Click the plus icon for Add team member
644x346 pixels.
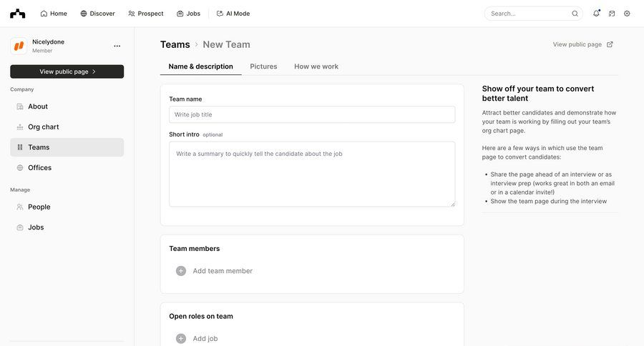point(181,271)
